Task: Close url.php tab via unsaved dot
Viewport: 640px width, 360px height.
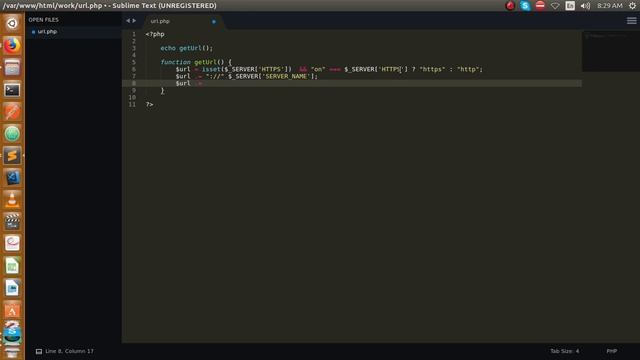Action: click(213, 21)
